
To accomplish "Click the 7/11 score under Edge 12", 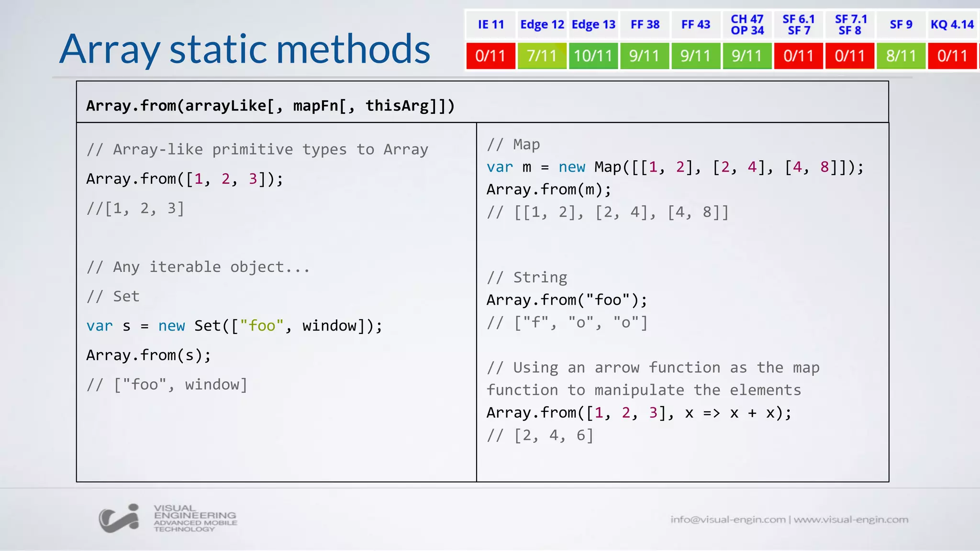I will coord(542,56).
